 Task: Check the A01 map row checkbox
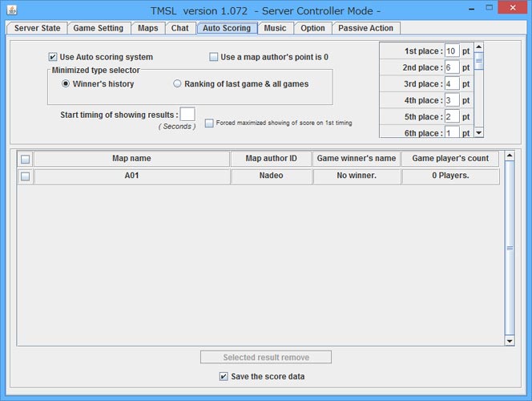(x=25, y=176)
